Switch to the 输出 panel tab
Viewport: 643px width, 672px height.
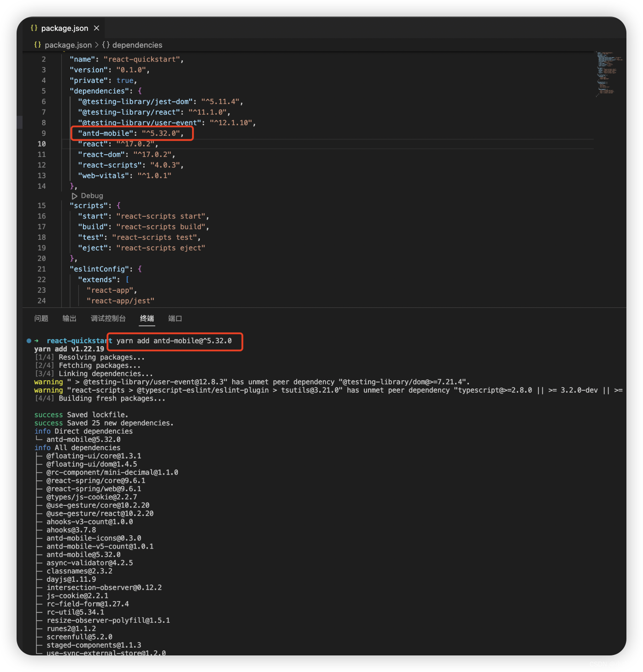[x=70, y=319]
